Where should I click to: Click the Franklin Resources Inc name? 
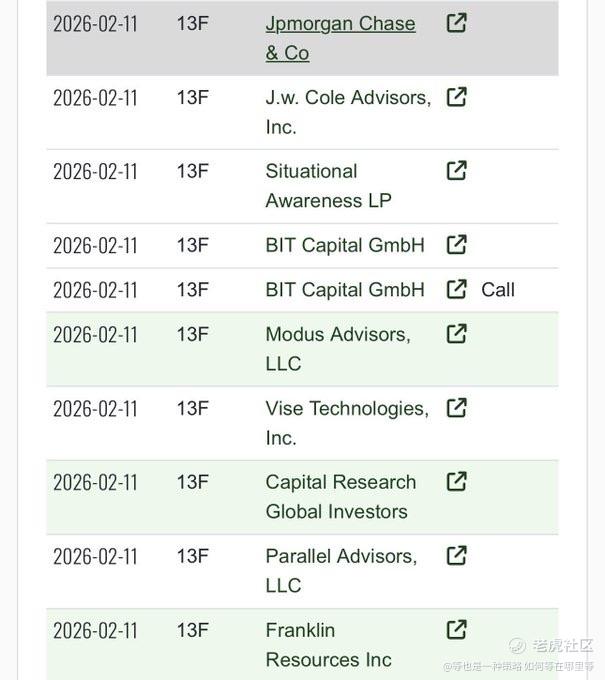click(328, 645)
